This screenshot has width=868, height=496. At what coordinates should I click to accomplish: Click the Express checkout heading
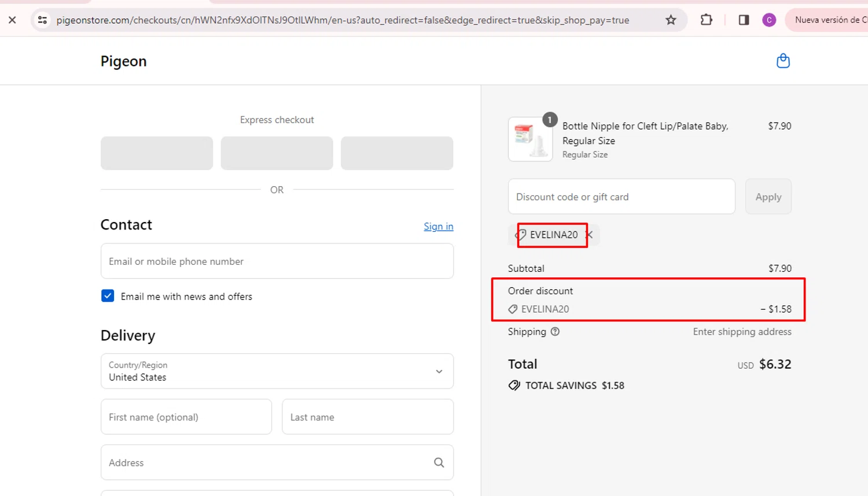pos(277,120)
